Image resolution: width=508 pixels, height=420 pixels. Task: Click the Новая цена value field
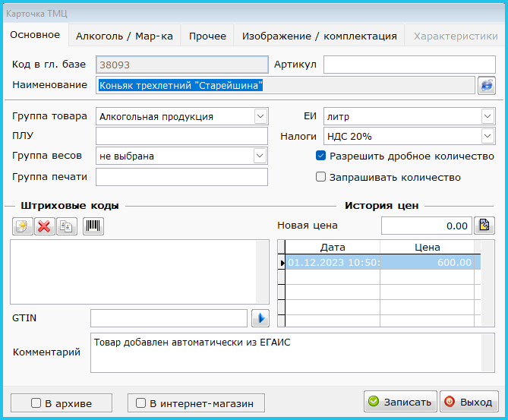427,226
